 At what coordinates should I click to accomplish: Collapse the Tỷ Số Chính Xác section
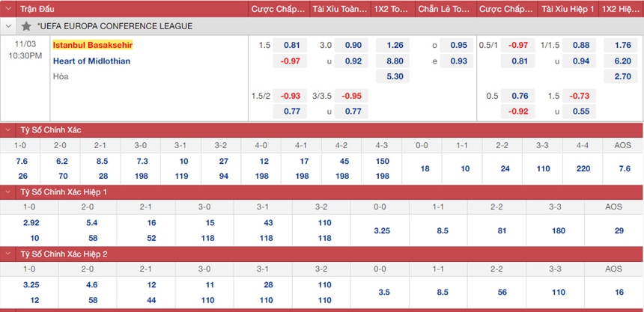[x=8, y=130]
